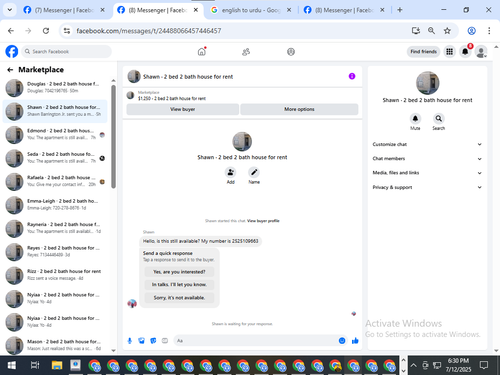
Task: Record a voice clip microphone icon
Action: 130,341
